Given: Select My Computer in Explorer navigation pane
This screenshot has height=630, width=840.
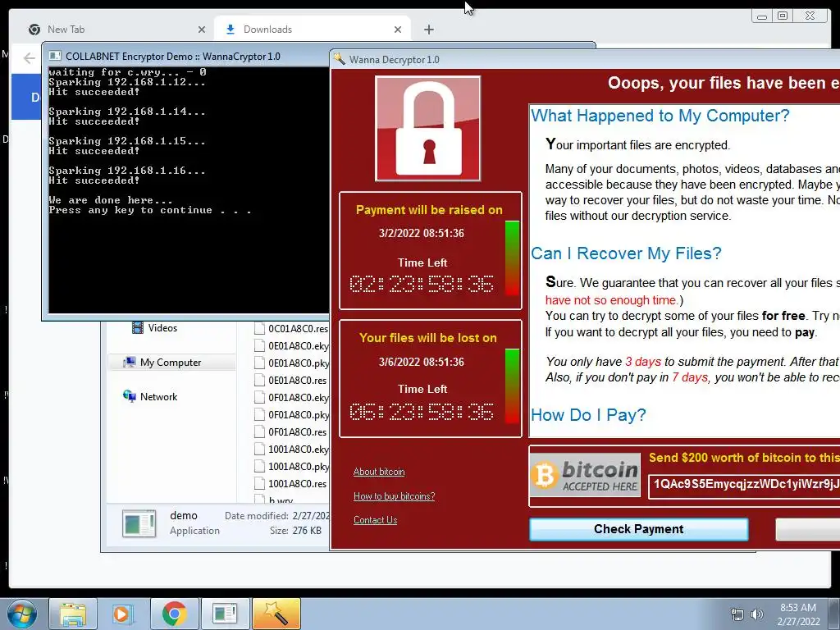Looking at the screenshot, I should coord(171,362).
